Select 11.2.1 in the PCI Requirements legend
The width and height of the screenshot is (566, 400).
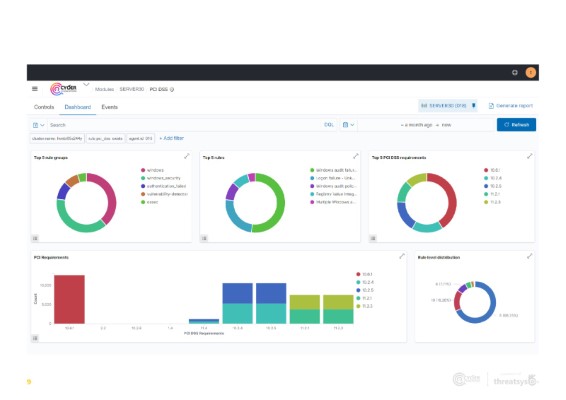pyautogui.click(x=364, y=298)
